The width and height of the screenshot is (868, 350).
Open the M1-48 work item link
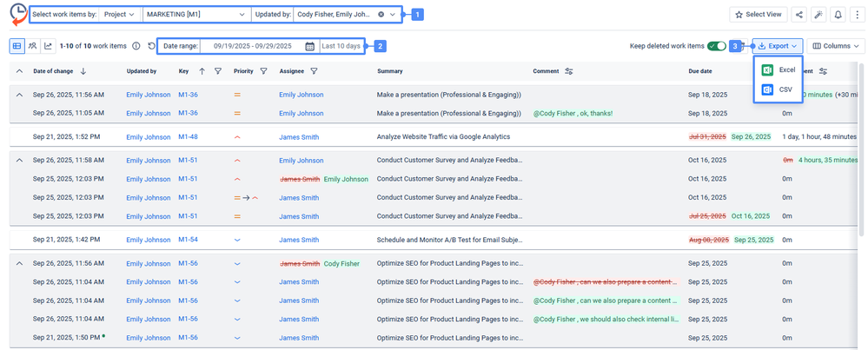188,137
